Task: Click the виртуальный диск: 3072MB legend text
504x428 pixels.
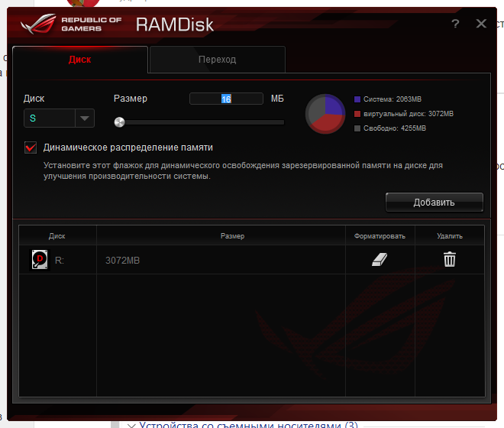Action: click(409, 114)
